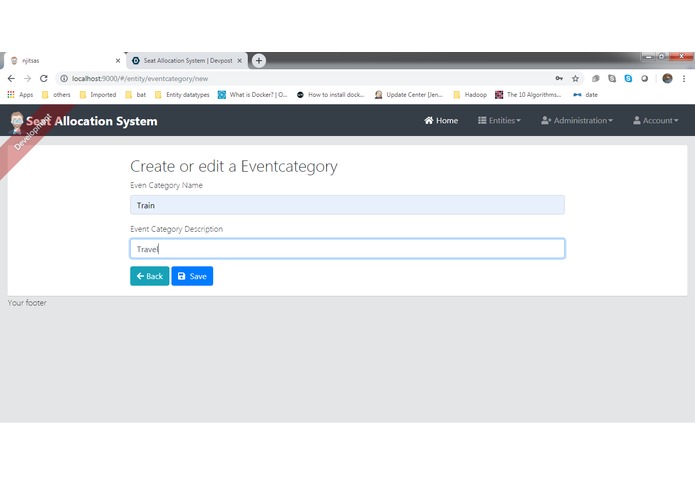
Task: Switch to Seat Allocation System Devpost tab
Action: click(x=187, y=61)
